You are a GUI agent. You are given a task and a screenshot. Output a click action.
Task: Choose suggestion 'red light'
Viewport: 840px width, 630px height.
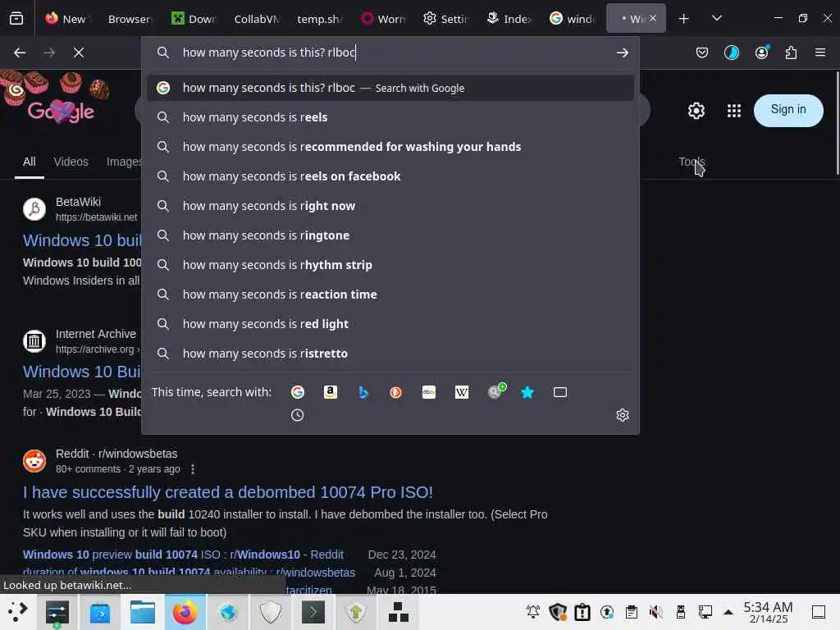click(x=390, y=323)
